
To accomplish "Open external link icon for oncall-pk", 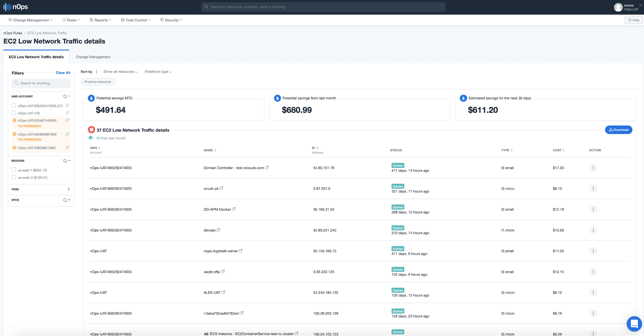I will (221, 188).
